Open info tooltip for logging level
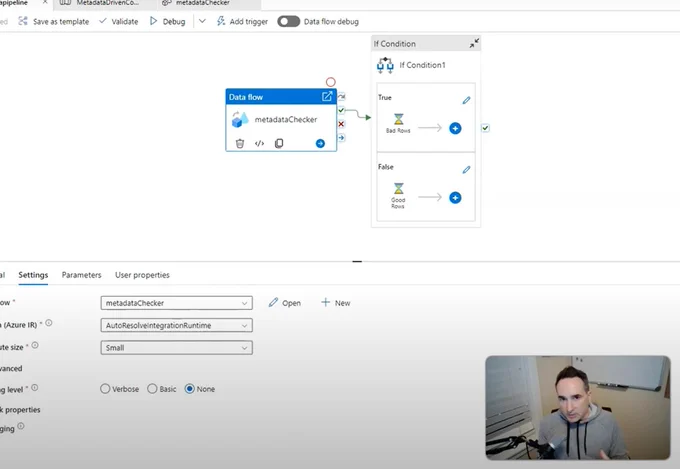This screenshot has height=469, width=680. (x=35, y=387)
